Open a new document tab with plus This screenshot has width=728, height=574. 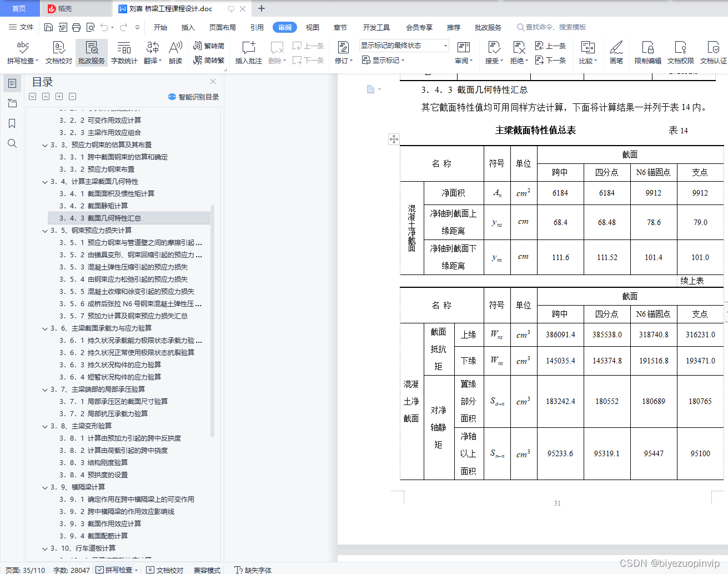click(x=262, y=8)
